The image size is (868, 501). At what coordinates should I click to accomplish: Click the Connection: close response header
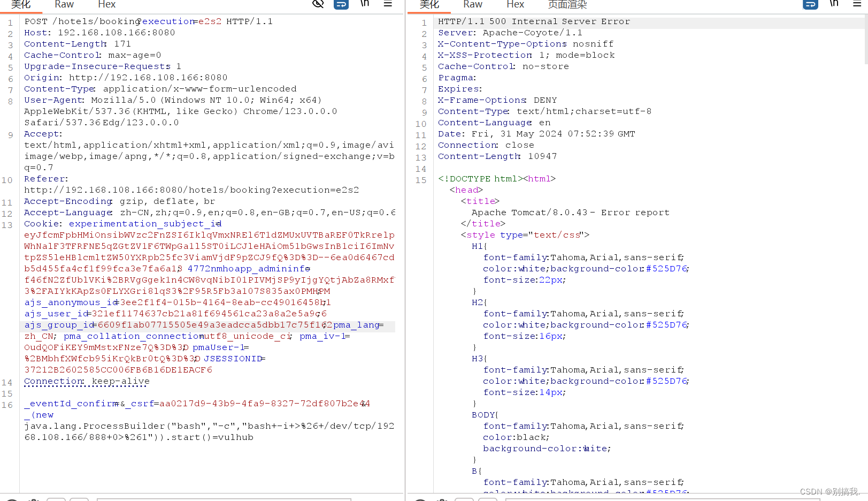click(x=486, y=145)
